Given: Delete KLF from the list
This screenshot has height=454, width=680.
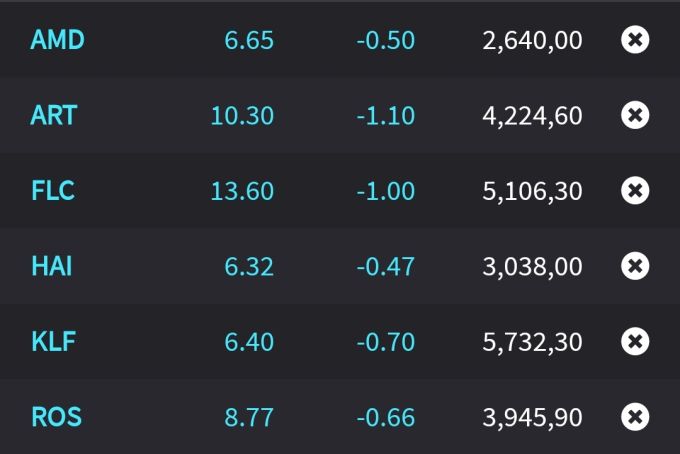Looking at the screenshot, I should pyautogui.click(x=635, y=342).
